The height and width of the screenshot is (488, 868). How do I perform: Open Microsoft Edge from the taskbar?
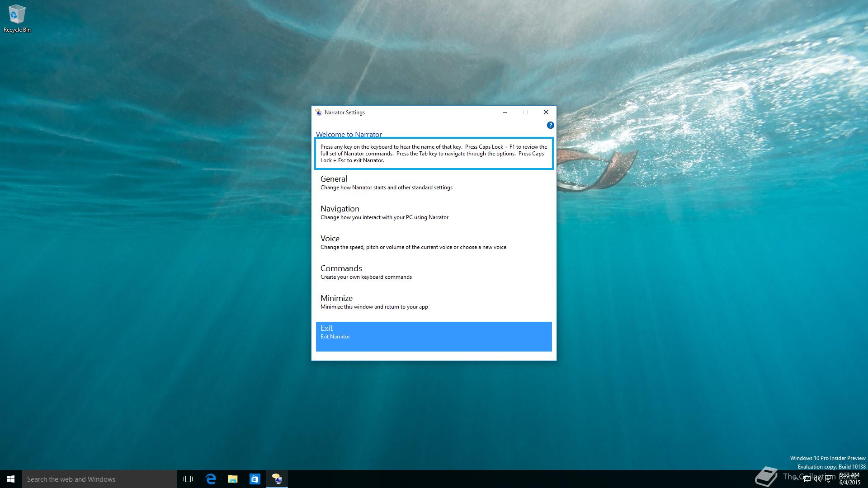coord(211,479)
